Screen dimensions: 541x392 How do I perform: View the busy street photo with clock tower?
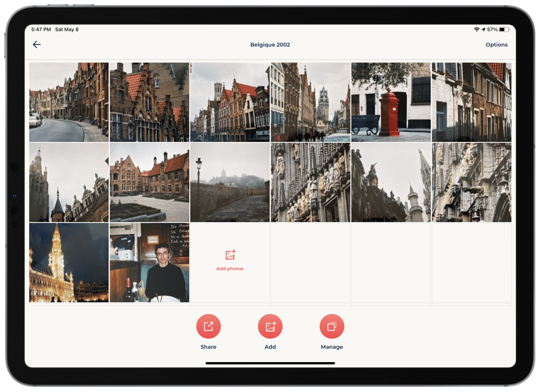point(311,102)
